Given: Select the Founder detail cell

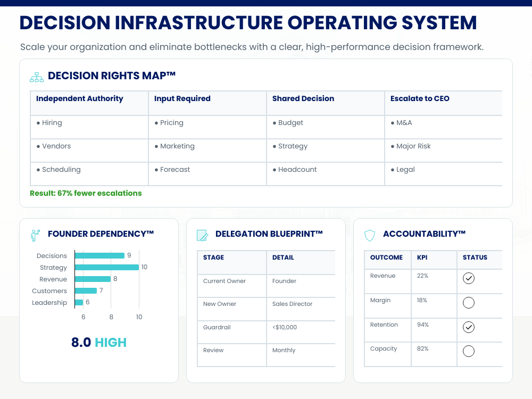Looking at the screenshot, I should coord(301,286).
